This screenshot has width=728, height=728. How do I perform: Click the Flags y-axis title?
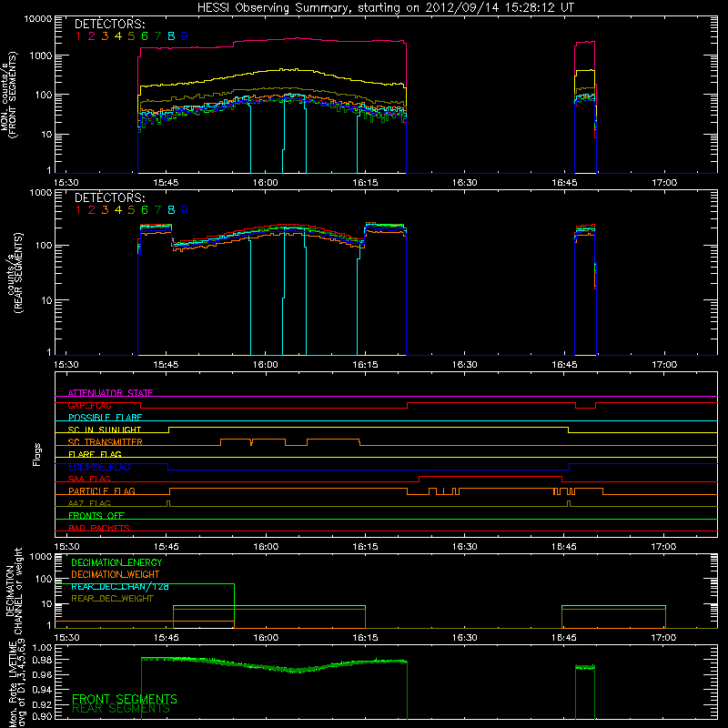coord(37,454)
